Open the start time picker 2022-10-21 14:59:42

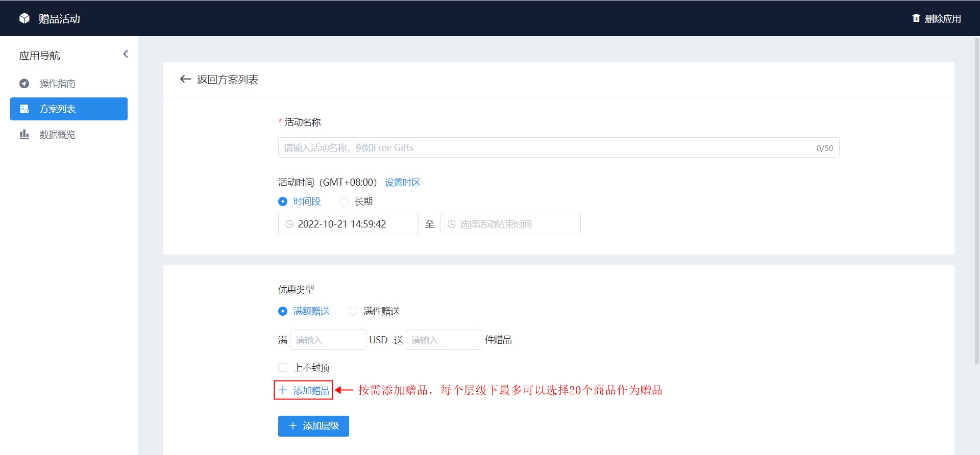click(348, 224)
